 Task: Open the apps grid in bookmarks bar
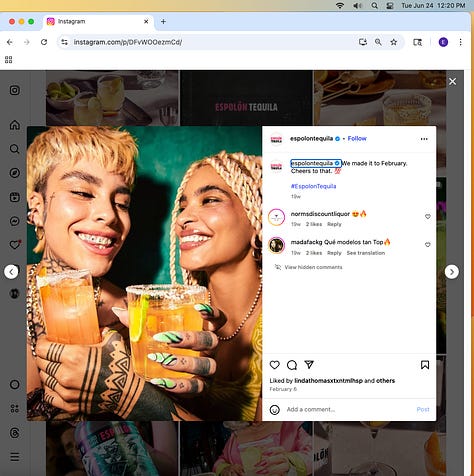[9, 60]
